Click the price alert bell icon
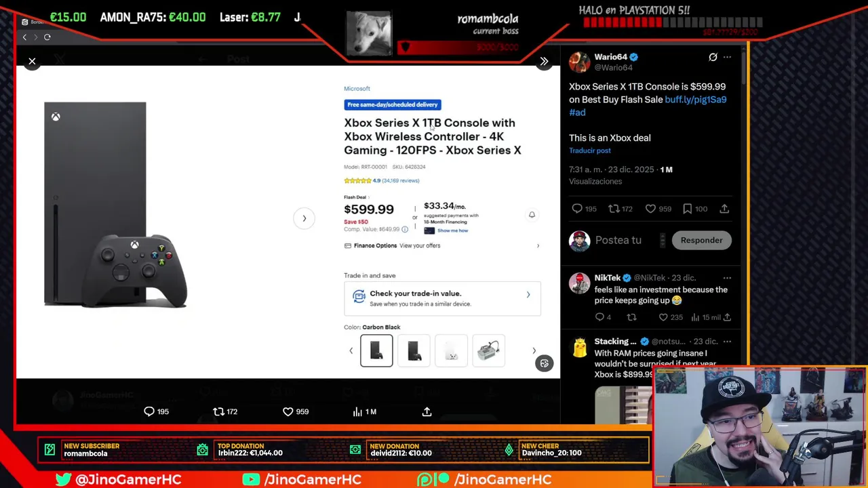The height and width of the screenshot is (488, 868). tap(532, 215)
